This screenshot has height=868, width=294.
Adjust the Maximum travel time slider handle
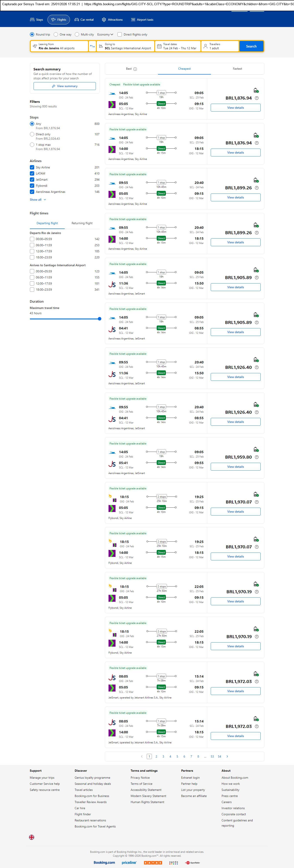[x=99, y=319]
